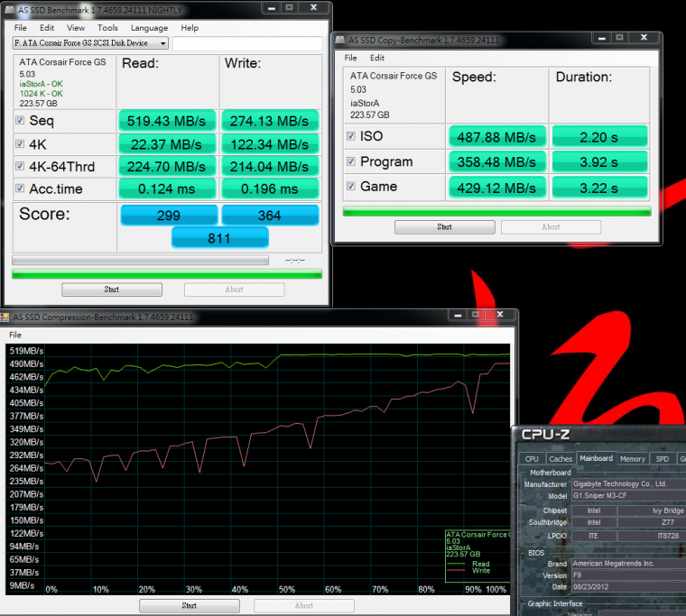Click Abort in Compression-Benchmark window
This screenshot has height=616, width=686.
[303, 605]
